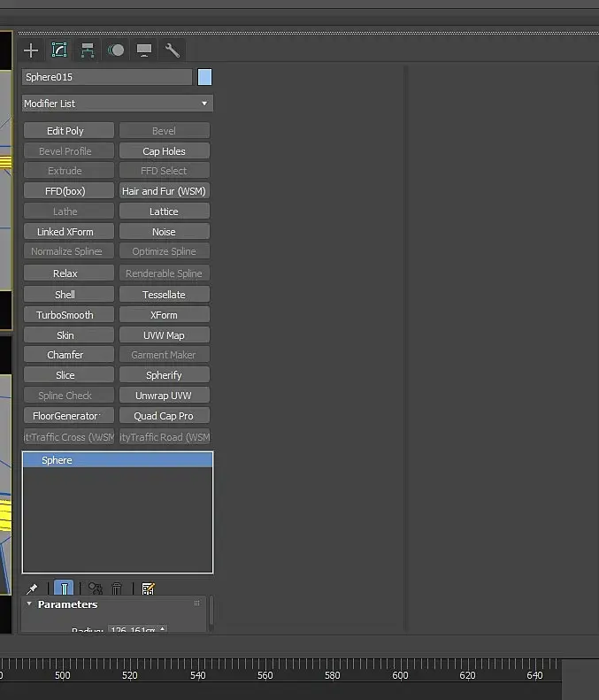This screenshot has width=599, height=700.
Task: Open the Create panel plus icon
Action: click(x=31, y=50)
